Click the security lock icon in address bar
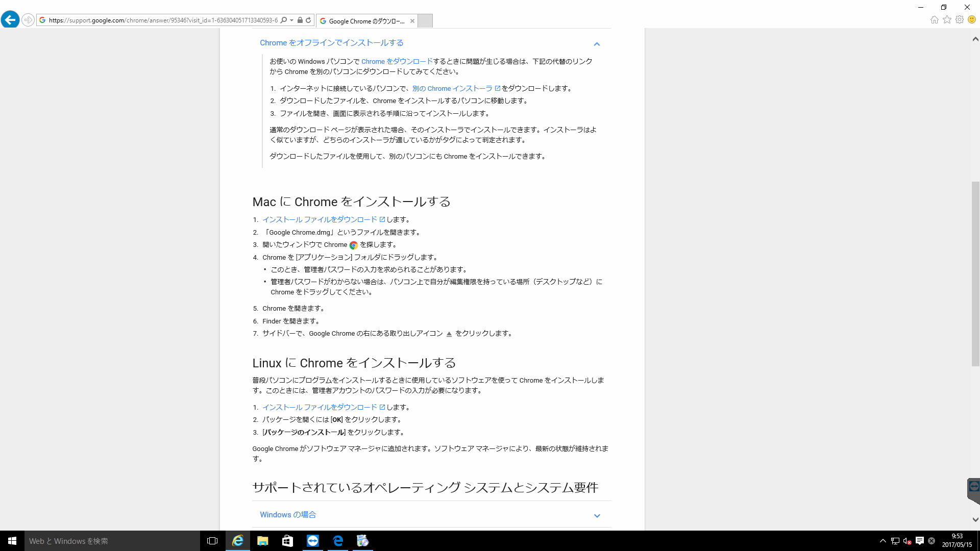The height and width of the screenshot is (551, 980). click(x=300, y=20)
